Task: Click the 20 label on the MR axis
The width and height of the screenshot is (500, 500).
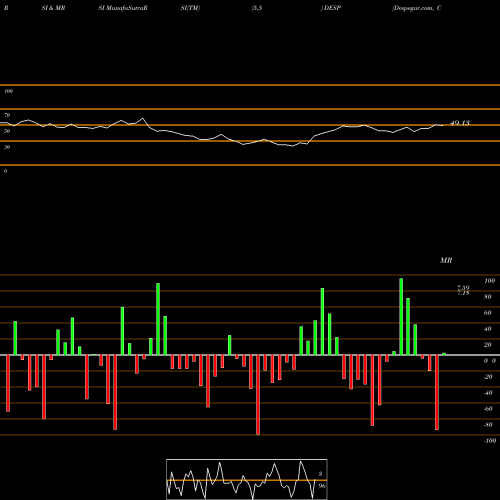Action: coord(488,345)
